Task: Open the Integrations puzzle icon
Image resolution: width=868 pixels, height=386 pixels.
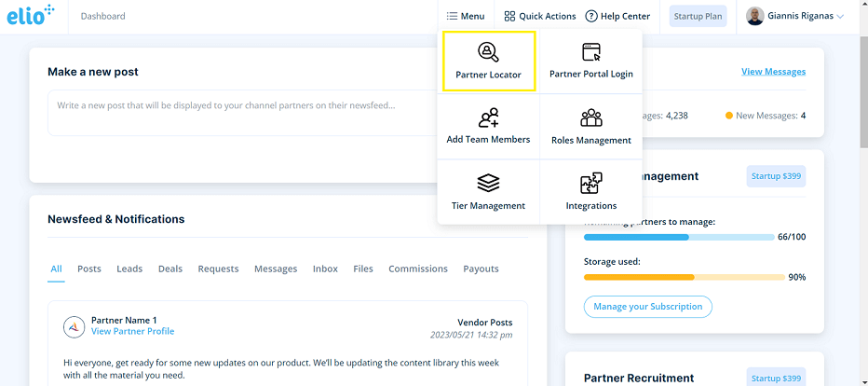Action: (x=590, y=184)
